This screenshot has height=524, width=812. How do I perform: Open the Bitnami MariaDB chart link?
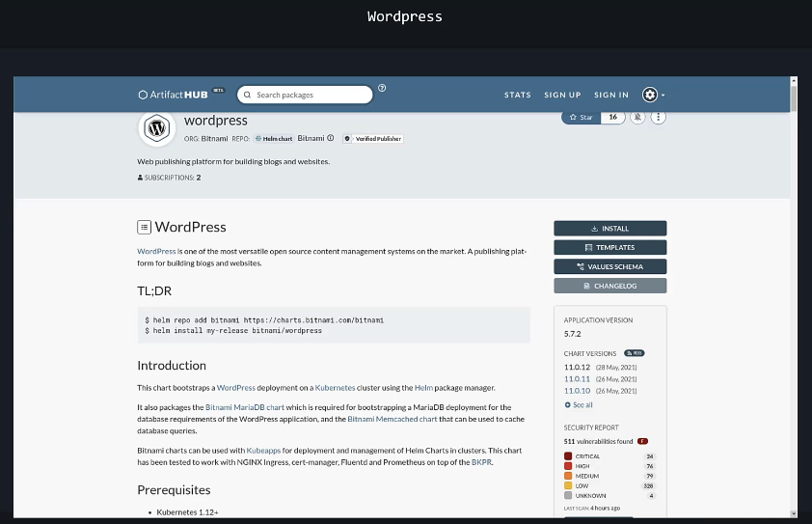[245, 407]
